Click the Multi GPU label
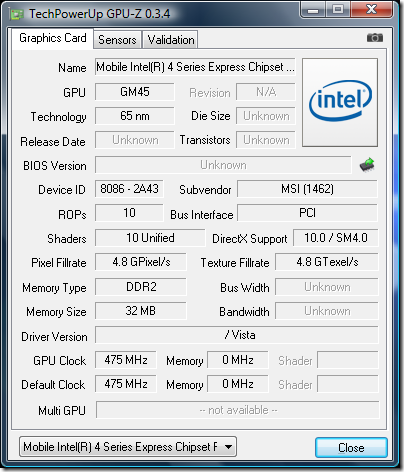The height and width of the screenshot is (472, 404). (62, 410)
